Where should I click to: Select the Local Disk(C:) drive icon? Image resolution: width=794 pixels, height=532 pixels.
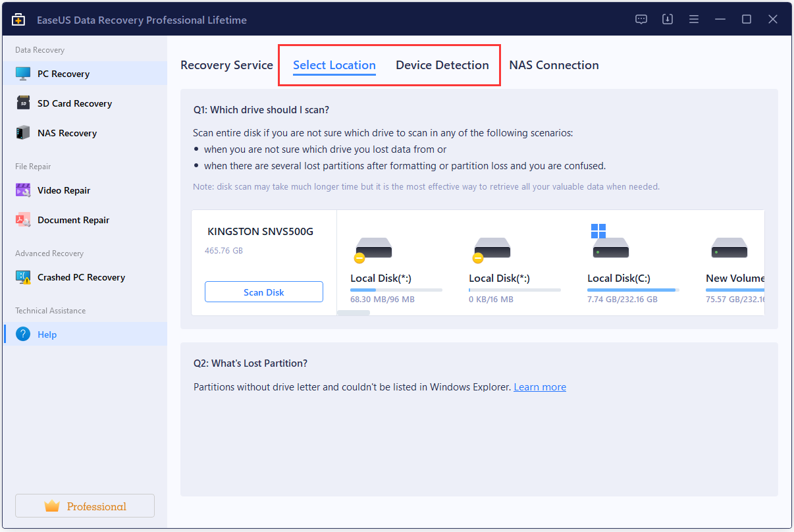(x=610, y=242)
